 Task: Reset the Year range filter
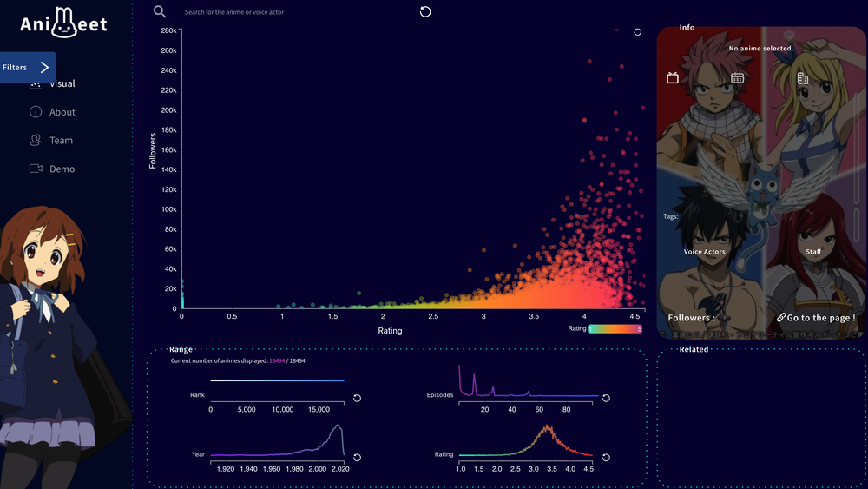pos(357,457)
